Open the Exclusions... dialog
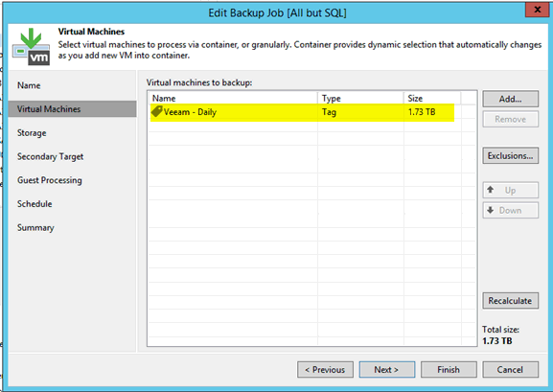The height and width of the screenshot is (392, 553). pyautogui.click(x=510, y=155)
